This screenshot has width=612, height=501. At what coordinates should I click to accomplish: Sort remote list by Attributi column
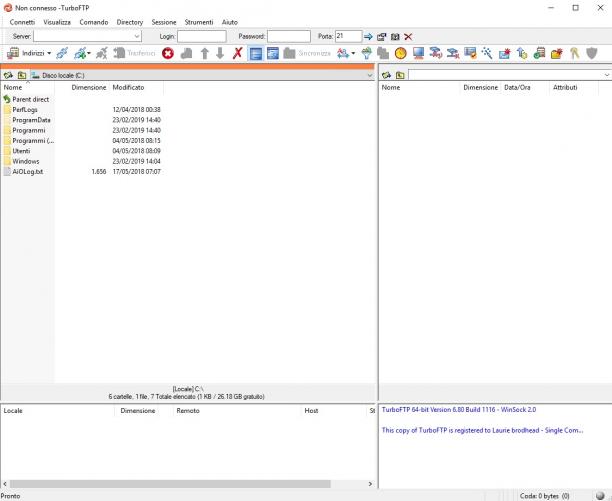pos(574,87)
